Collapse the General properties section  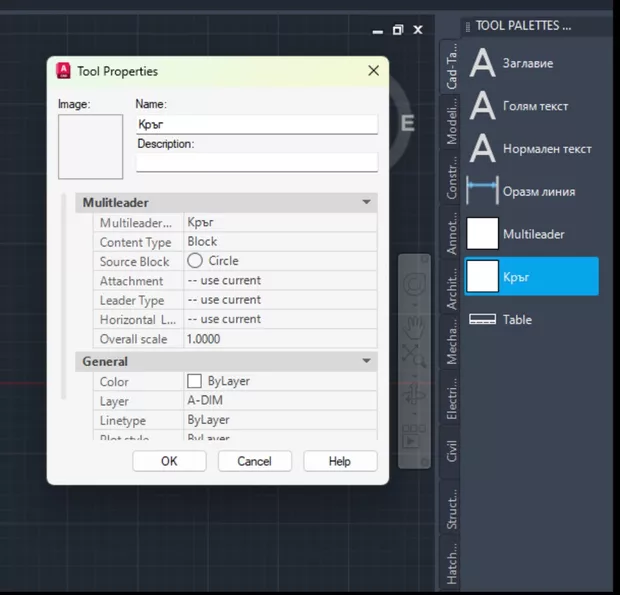pos(367,362)
